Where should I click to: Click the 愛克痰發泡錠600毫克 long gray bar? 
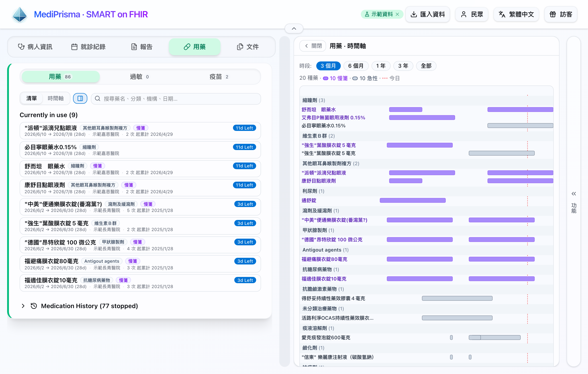click(494, 338)
